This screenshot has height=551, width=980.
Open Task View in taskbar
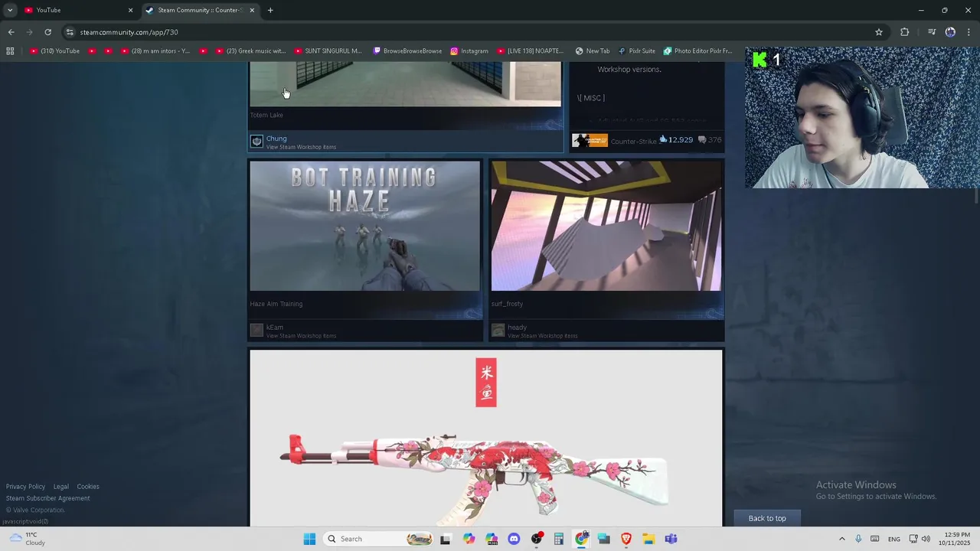[446, 539]
